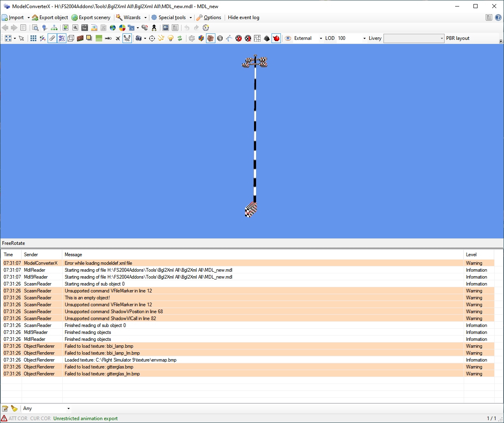Open the External view mode dropdown
The height and width of the screenshot is (423, 504).
[x=321, y=38]
